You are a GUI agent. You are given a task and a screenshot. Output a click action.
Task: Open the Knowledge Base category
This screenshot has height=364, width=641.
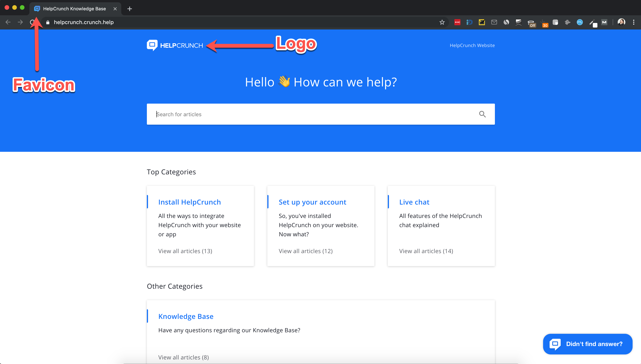click(x=186, y=316)
